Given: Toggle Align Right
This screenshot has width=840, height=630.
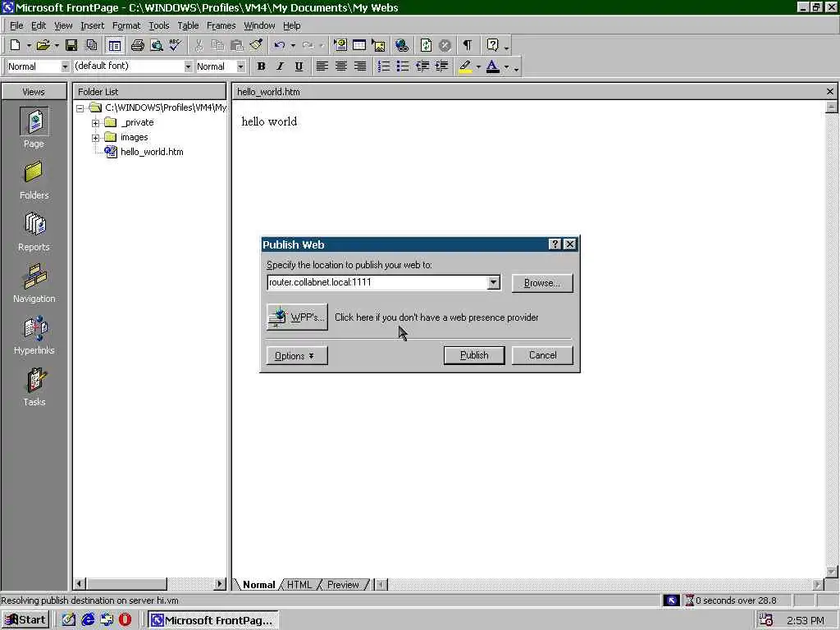Looking at the screenshot, I should pos(360,66).
